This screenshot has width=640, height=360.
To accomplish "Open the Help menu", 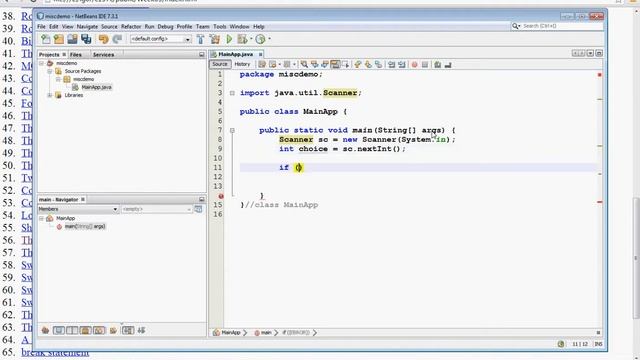I will 259,27.
